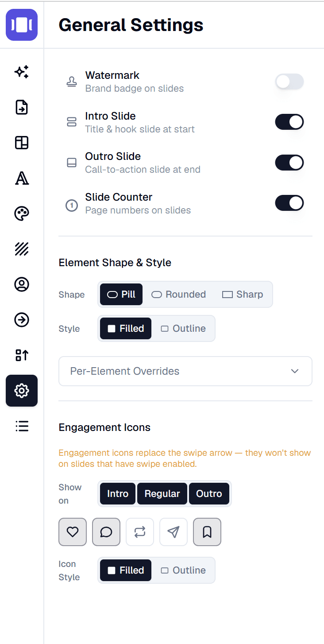324x644 pixels.
Task: Switch shape to Rounded
Action: click(x=178, y=294)
